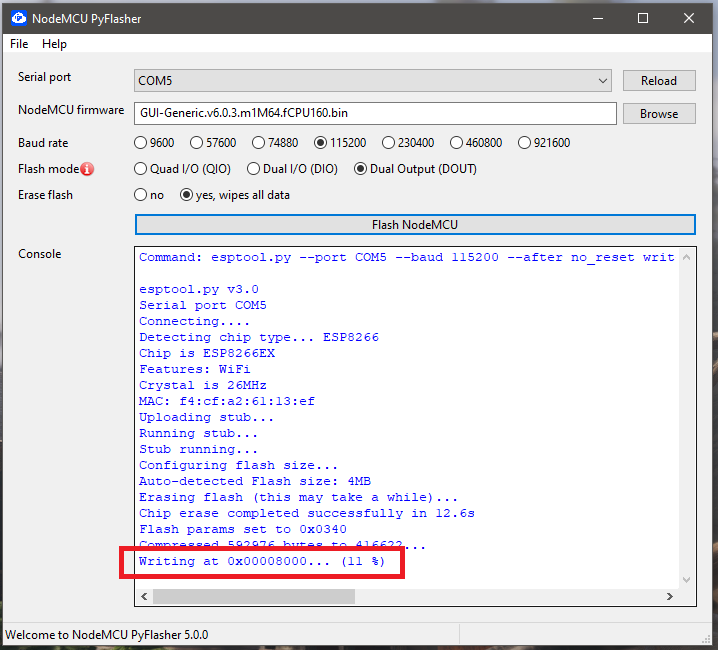Click the 'Chip is ESP8266EX' console line
Viewport: 718px width, 650px height.
tap(207, 353)
